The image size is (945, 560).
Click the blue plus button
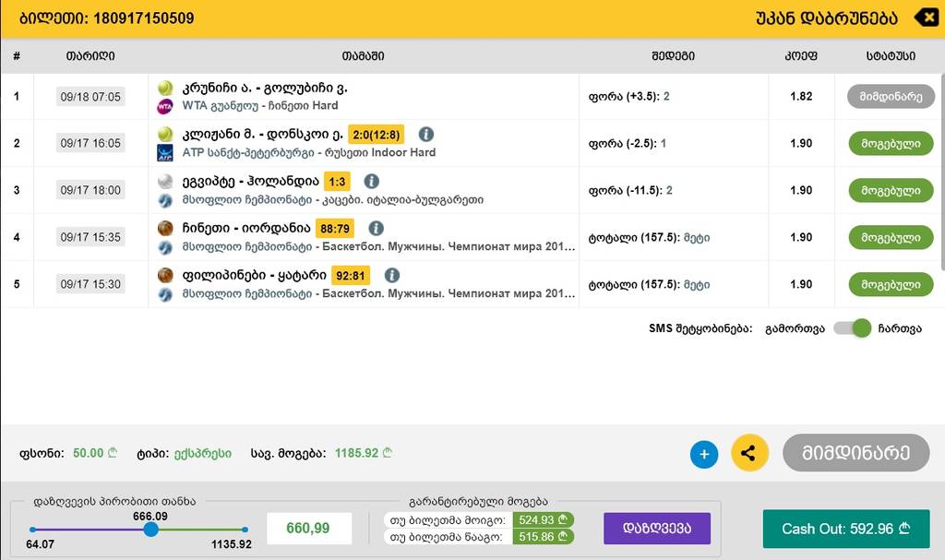(x=704, y=454)
